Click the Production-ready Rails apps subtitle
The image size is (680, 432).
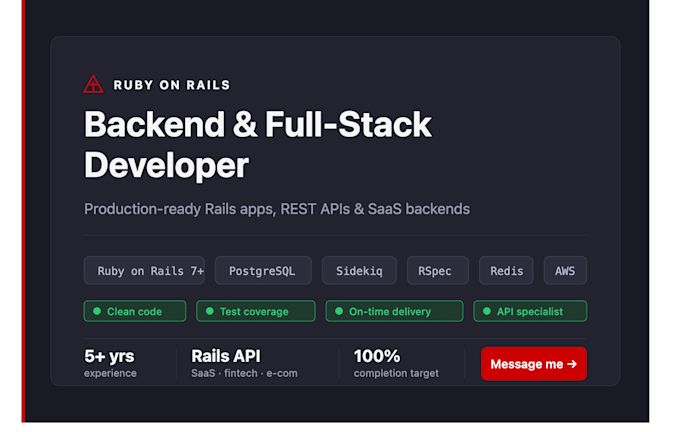coord(277,209)
